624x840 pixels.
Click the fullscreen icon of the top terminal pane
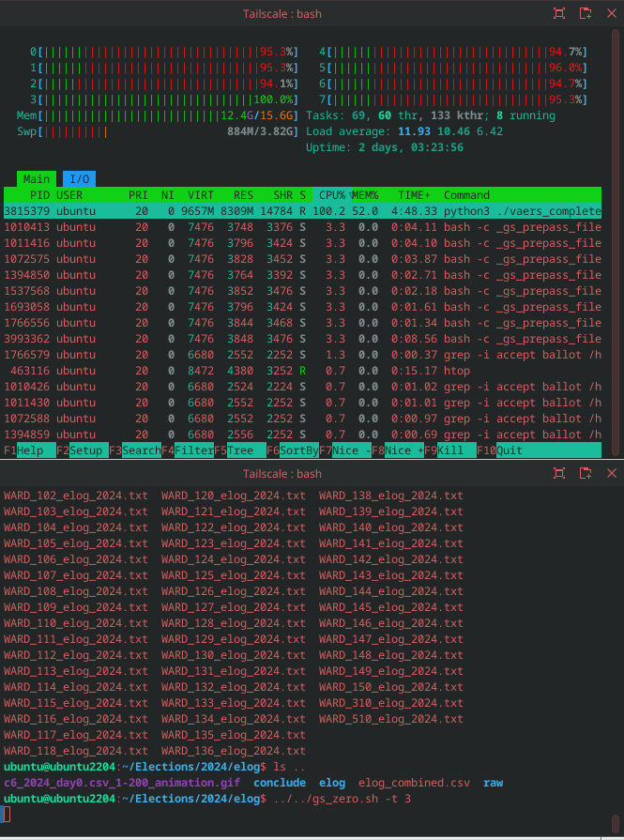pyautogui.click(x=558, y=13)
